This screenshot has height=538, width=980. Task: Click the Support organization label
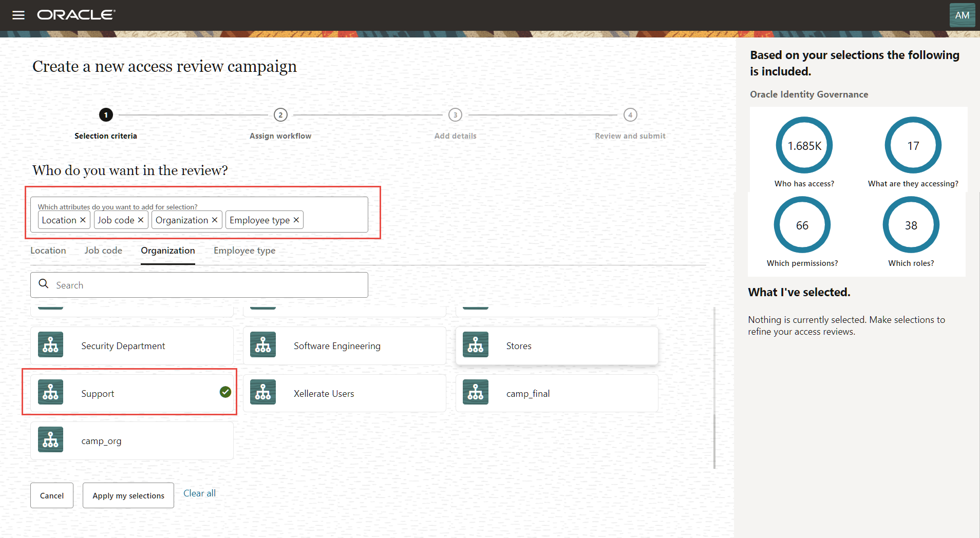(98, 394)
